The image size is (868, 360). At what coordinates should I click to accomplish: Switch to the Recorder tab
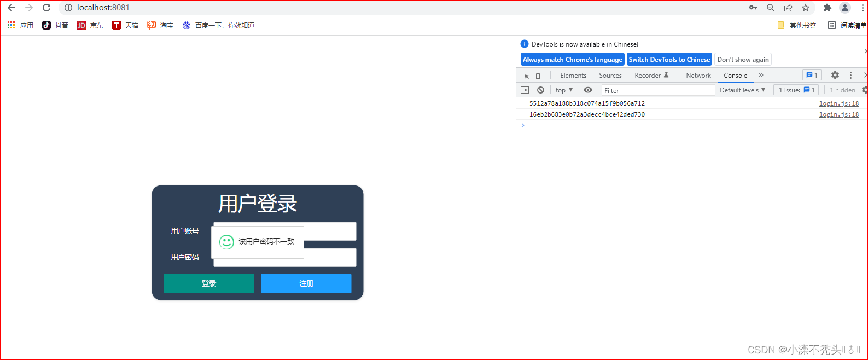(x=651, y=76)
